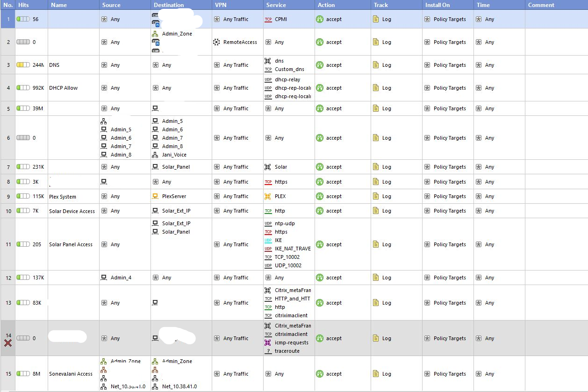Viewport: 588px width, 392px height.
Task: Click the Solar service group icon in rule 7
Action: click(268, 167)
